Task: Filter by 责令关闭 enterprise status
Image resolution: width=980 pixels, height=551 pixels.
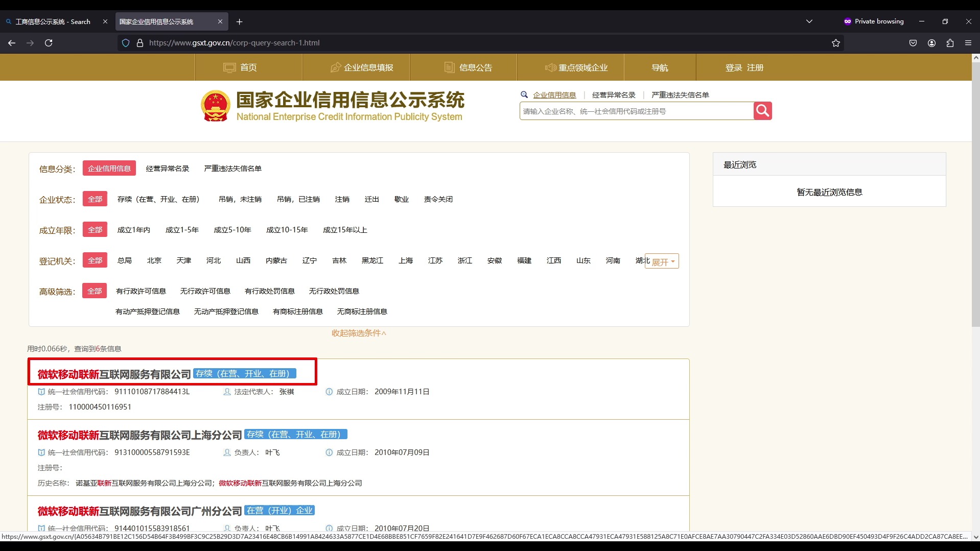Action: 438,199
